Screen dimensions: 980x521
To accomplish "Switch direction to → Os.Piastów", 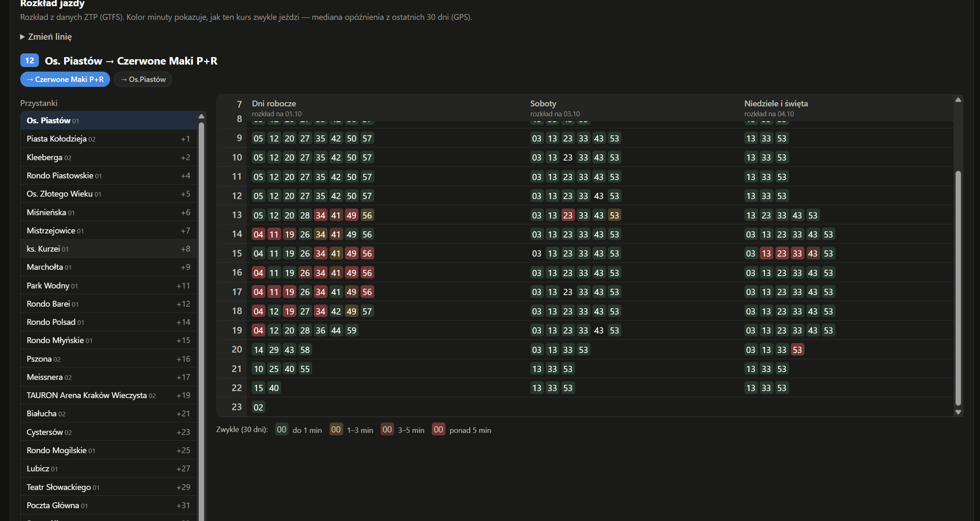I will [x=143, y=79].
